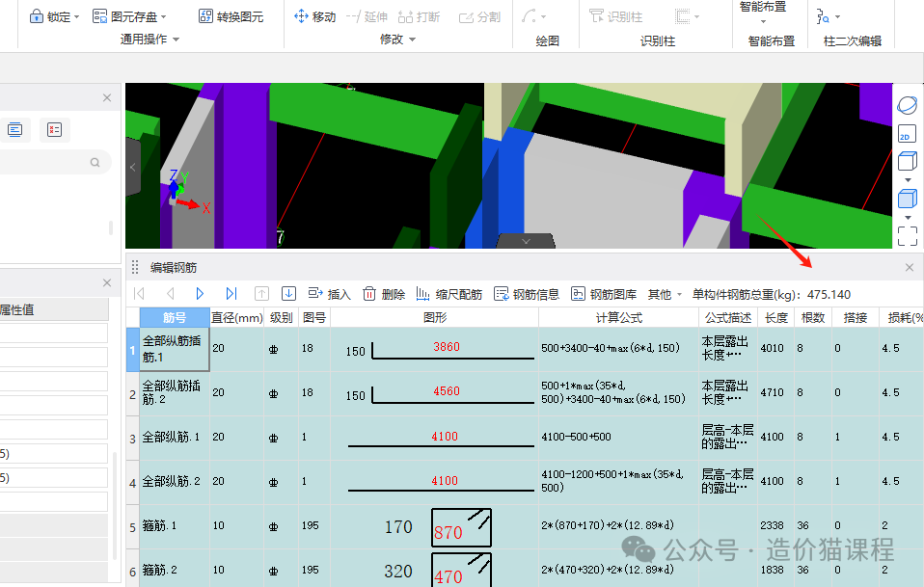Viewport: 924px width, 587px height.
Task: Click the 识别柱 recognize column tool
Action: coord(615,16)
